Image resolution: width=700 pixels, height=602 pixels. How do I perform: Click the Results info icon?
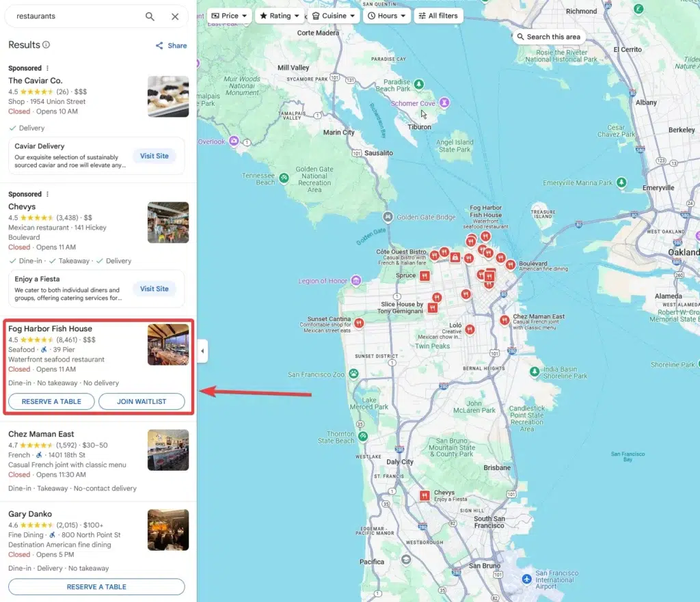[x=46, y=45]
